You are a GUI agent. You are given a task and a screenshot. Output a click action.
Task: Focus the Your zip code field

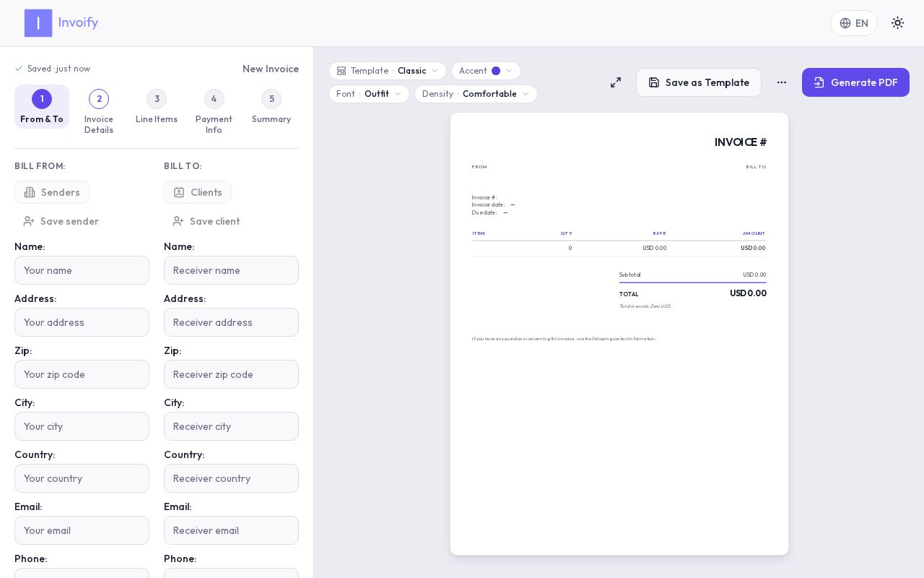pos(82,374)
